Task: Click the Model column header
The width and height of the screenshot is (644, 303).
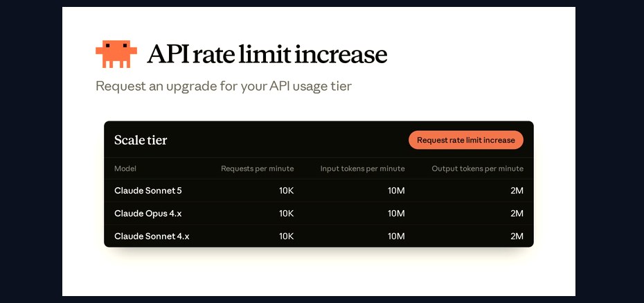Action: [125, 168]
